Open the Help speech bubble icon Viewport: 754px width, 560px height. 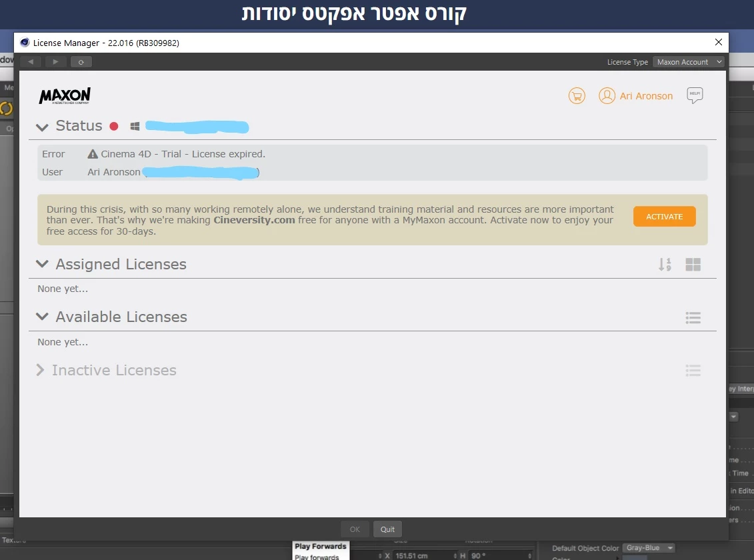(x=695, y=95)
